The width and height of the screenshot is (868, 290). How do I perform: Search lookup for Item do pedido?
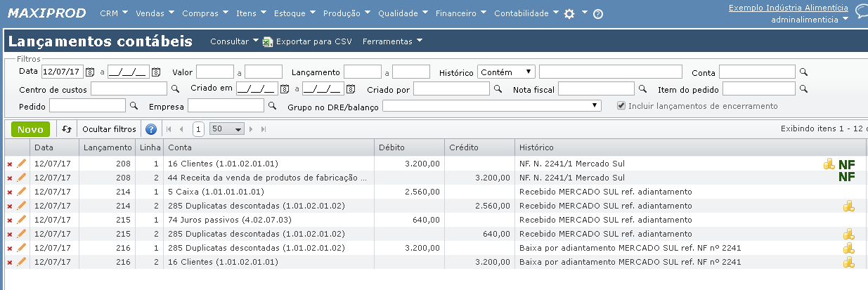[x=804, y=88]
